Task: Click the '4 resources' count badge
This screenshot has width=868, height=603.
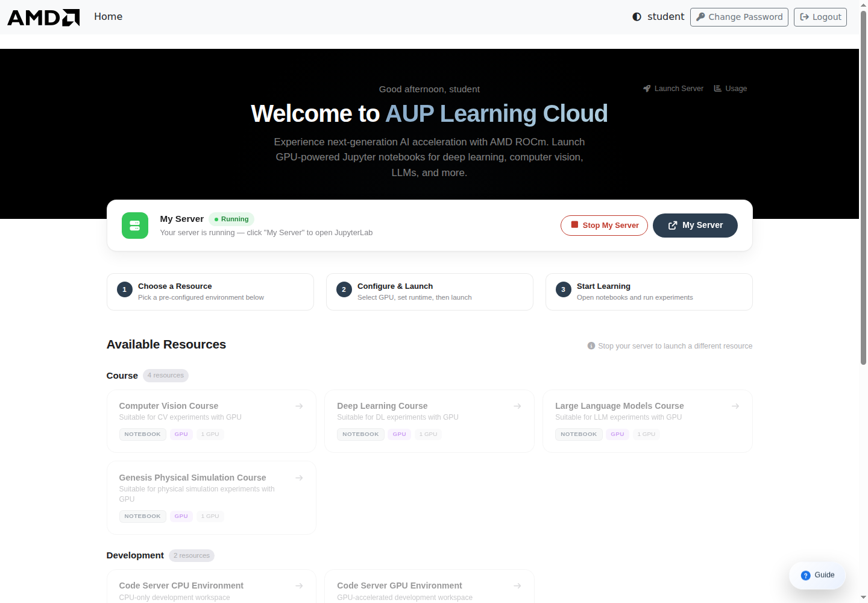Action: (166, 376)
